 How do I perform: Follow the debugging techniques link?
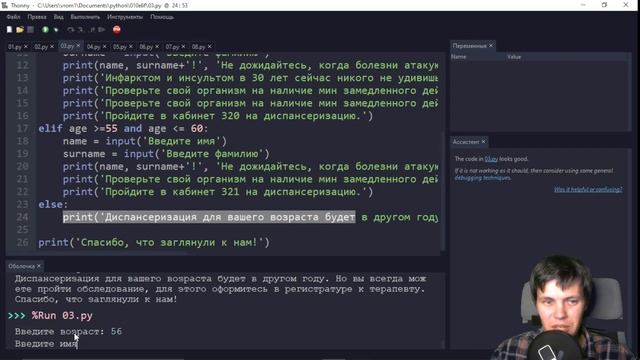coord(482,178)
